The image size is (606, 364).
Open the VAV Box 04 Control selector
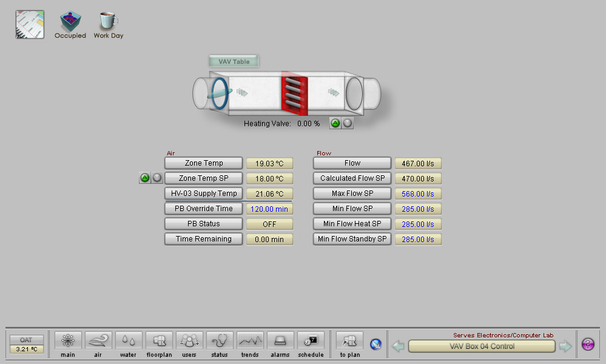point(482,346)
